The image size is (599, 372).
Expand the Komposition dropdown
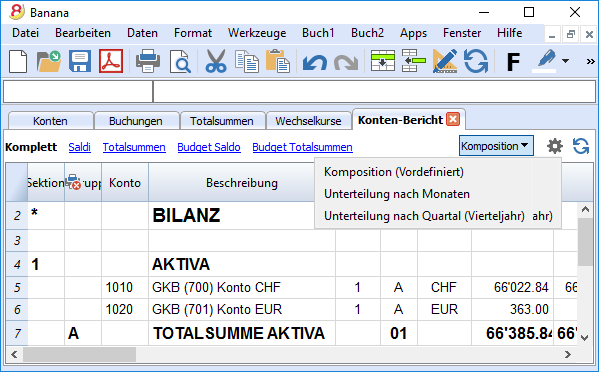point(496,146)
